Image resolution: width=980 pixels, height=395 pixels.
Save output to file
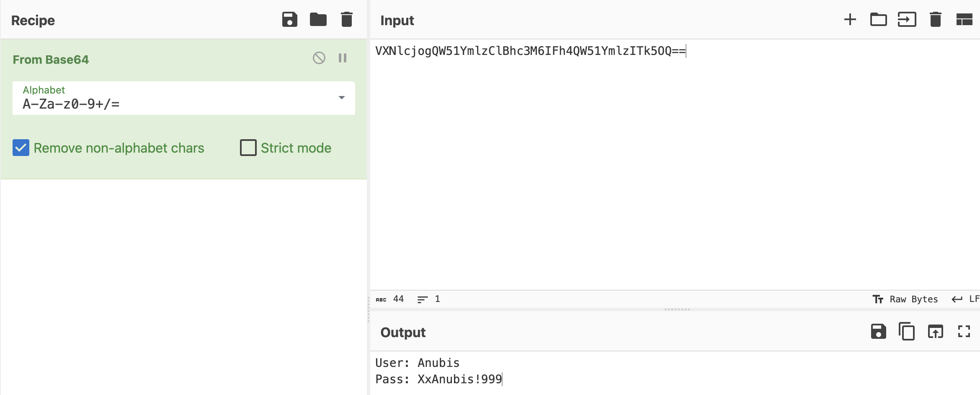click(878, 332)
